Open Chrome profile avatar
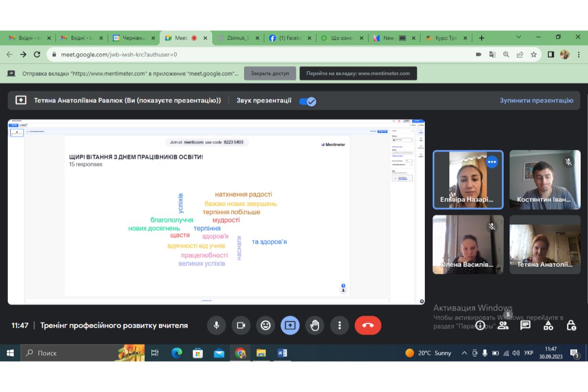 pyautogui.click(x=564, y=54)
